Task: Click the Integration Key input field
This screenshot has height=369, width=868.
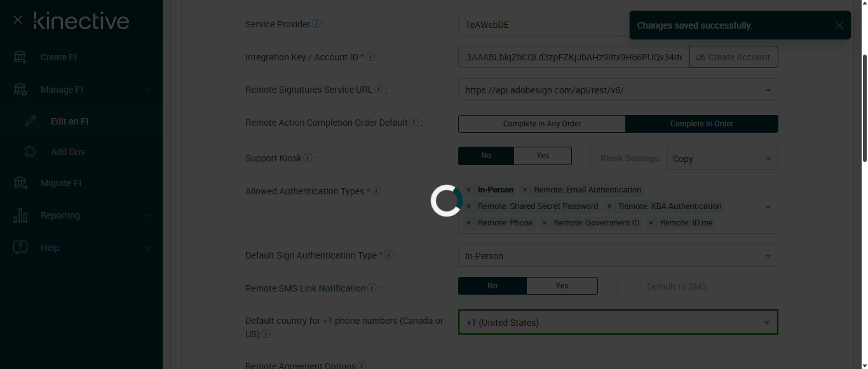Action: [x=573, y=57]
